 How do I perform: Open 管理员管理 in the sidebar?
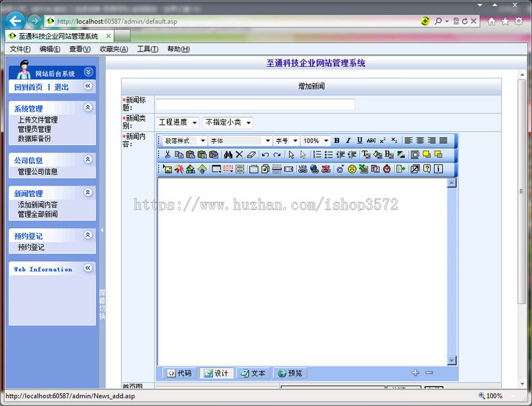point(34,130)
